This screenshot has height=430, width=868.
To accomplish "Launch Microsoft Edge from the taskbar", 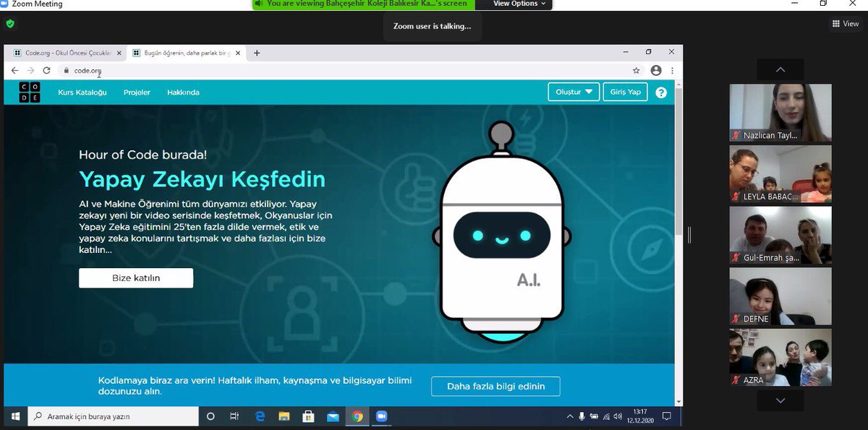I will pos(260,416).
